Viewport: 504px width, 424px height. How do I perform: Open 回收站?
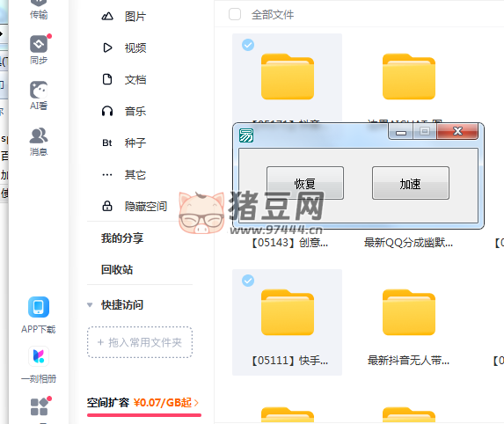pos(117,269)
